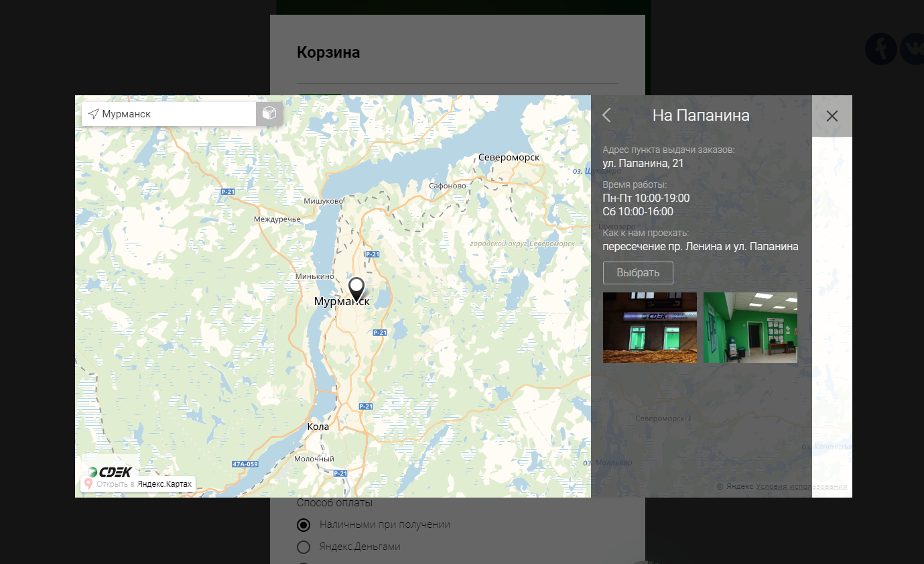Open the CDEK storefront photo thumbnail
This screenshot has width=924, height=564.
(x=650, y=327)
